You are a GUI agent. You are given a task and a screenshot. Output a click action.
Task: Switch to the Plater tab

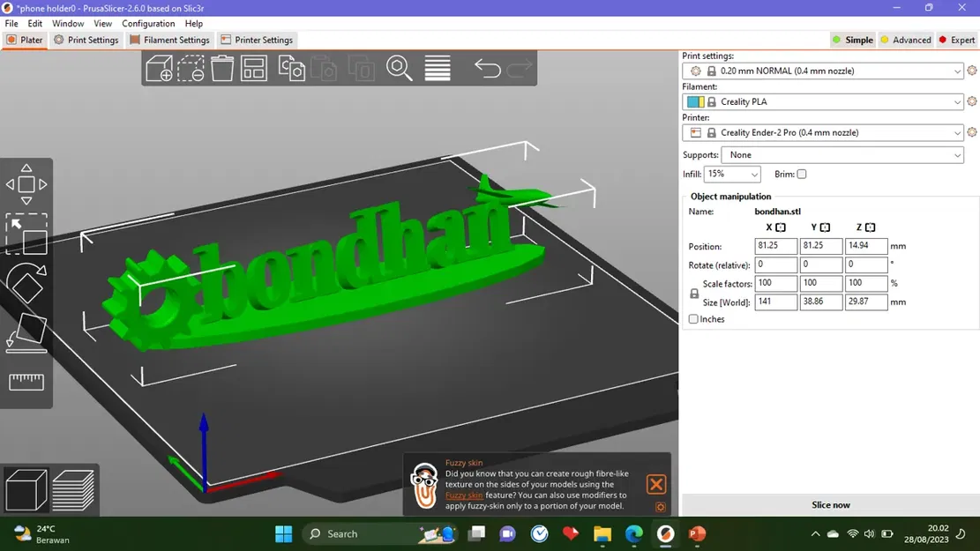click(x=25, y=40)
